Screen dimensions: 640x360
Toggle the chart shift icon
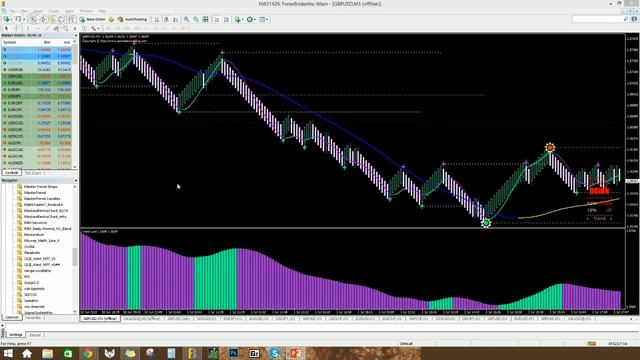(227, 19)
